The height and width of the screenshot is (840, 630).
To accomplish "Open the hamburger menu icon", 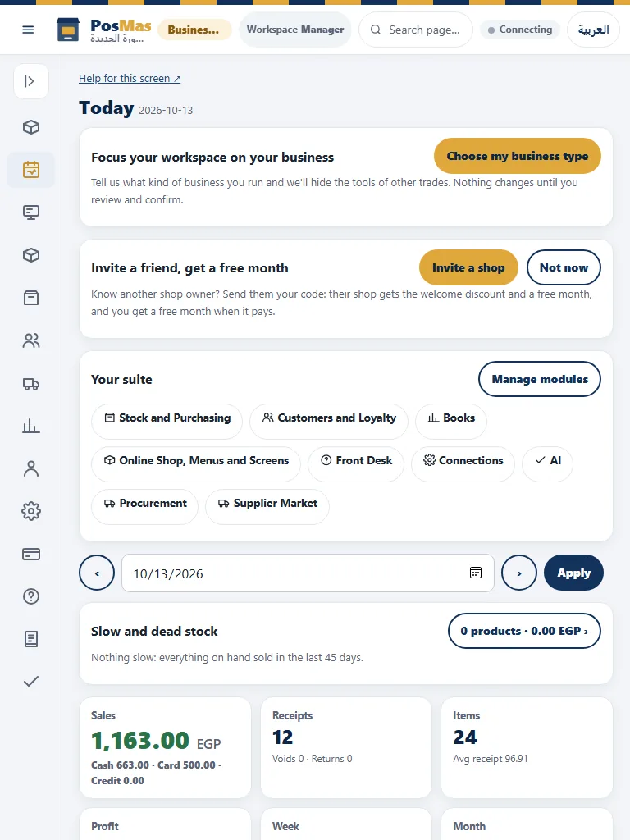I will [28, 30].
